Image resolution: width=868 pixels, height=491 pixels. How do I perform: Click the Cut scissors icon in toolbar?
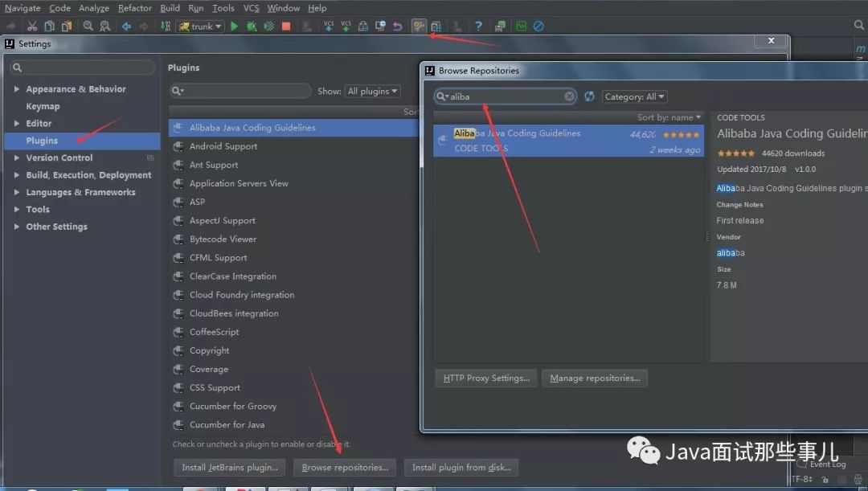[32, 26]
